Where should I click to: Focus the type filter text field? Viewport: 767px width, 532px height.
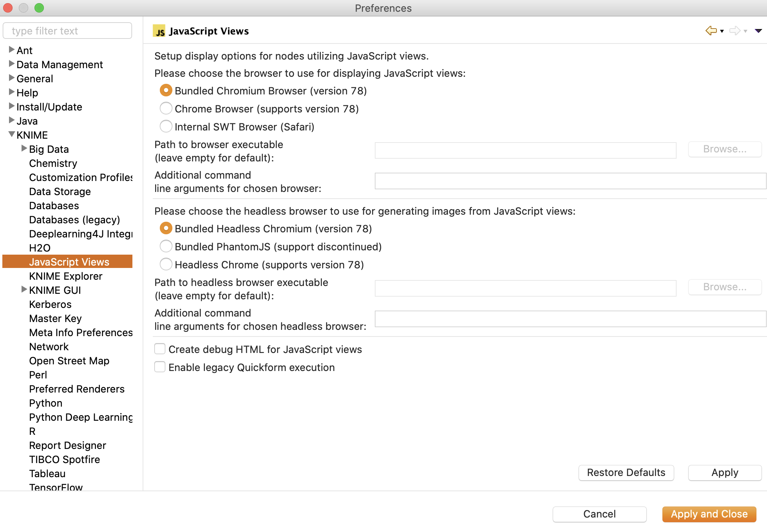67,31
